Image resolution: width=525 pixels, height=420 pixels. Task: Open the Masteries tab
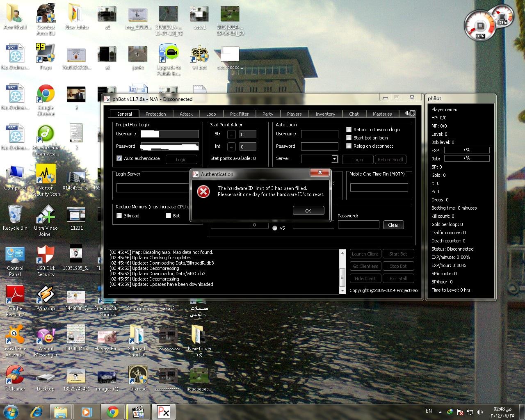tap(382, 114)
